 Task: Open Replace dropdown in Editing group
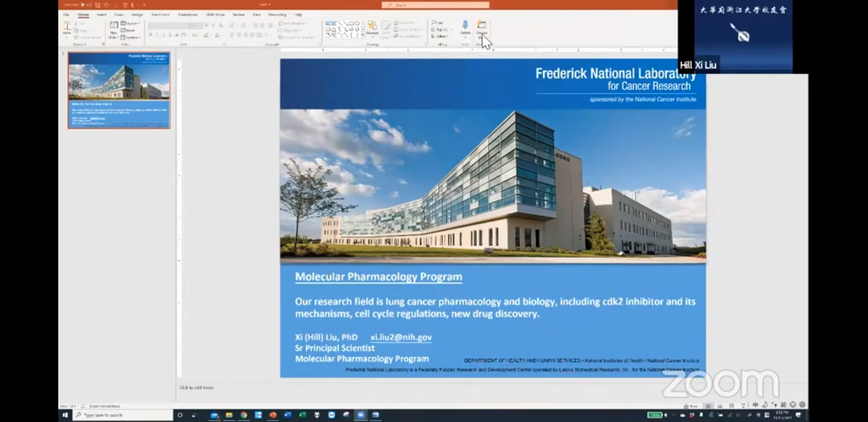coord(441,30)
